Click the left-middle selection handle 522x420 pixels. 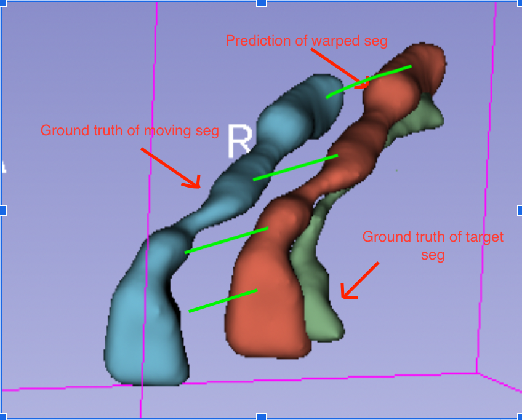coord(3,210)
